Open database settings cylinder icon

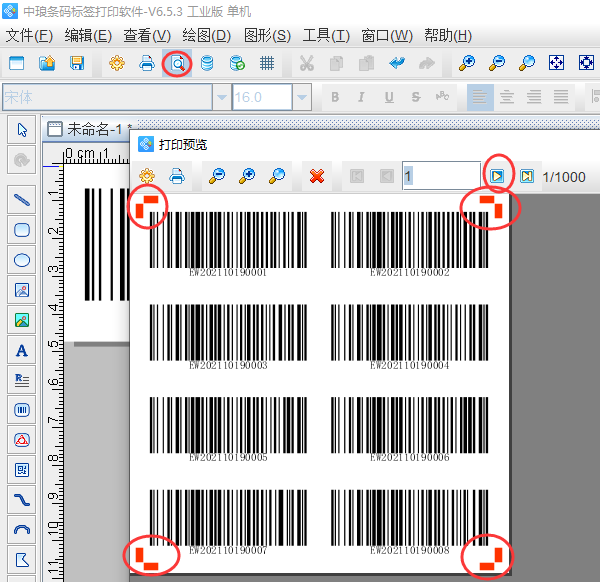point(207,63)
